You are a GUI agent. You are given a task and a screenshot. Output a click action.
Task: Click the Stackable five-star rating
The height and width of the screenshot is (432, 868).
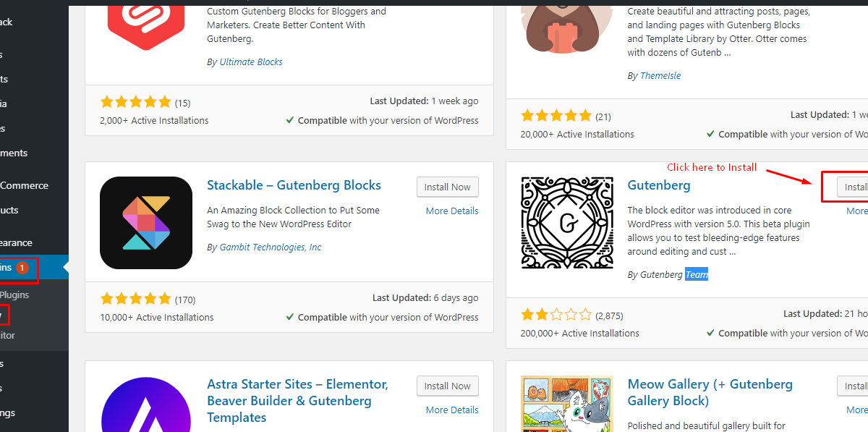pyautogui.click(x=135, y=299)
